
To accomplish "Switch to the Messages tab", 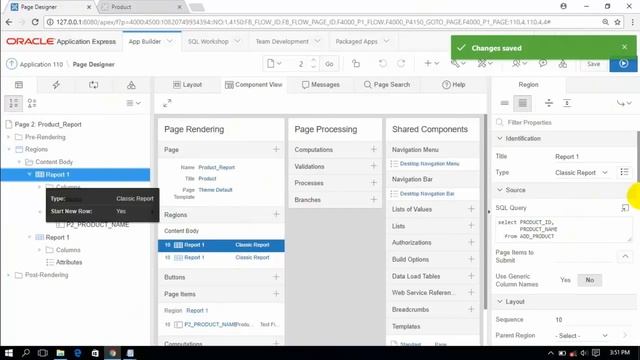I will point(321,84).
